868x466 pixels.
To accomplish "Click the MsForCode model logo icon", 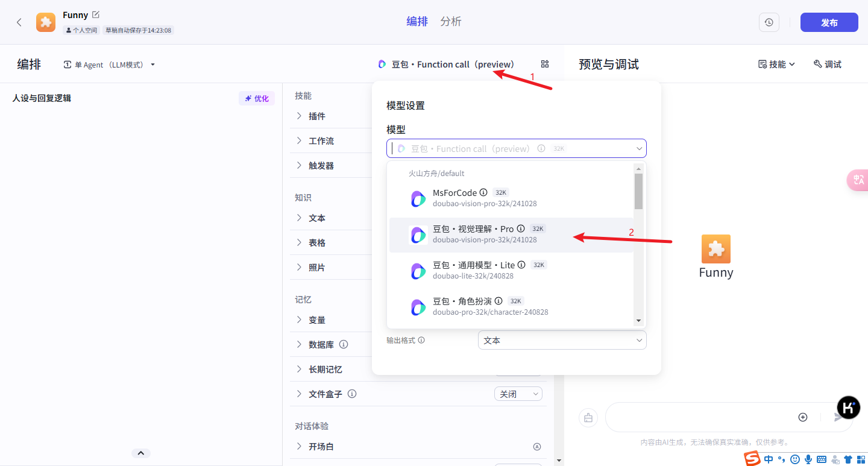I will click(418, 198).
